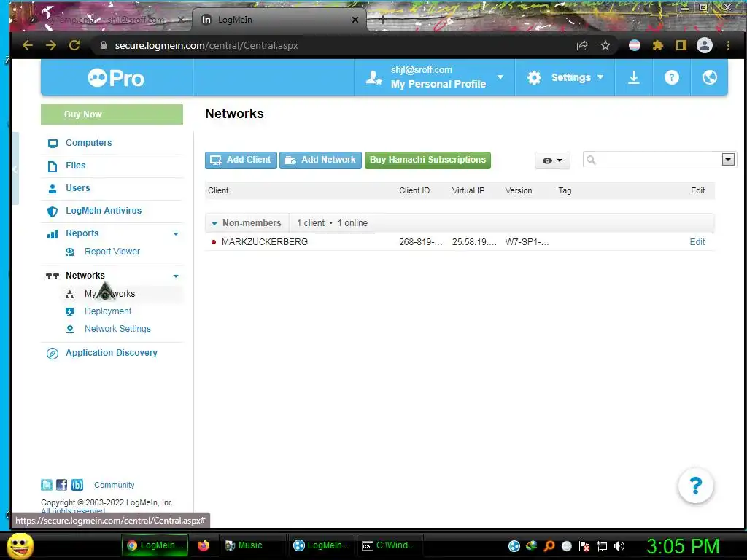Click the LogMeIn Antivirus shield icon
747x560 pixels.
coord(53,211)
